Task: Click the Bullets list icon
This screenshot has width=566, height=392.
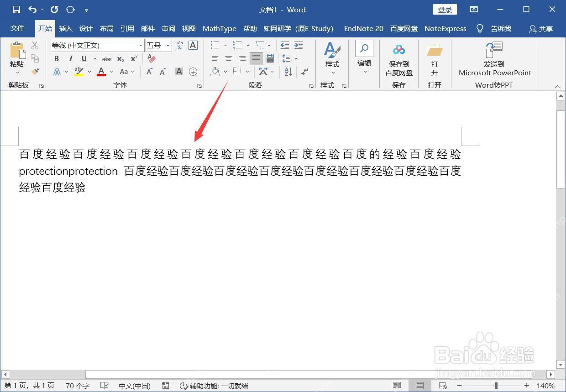Action: pos(215,45)
